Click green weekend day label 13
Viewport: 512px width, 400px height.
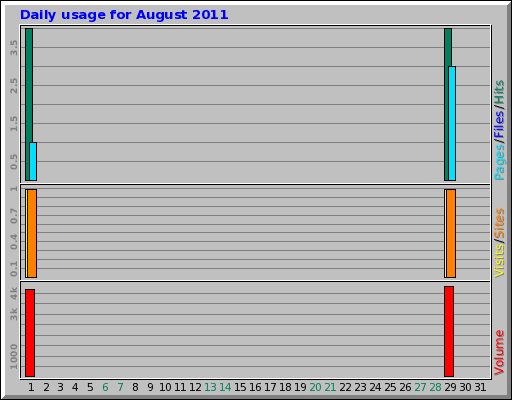click(x=210, y=387)
